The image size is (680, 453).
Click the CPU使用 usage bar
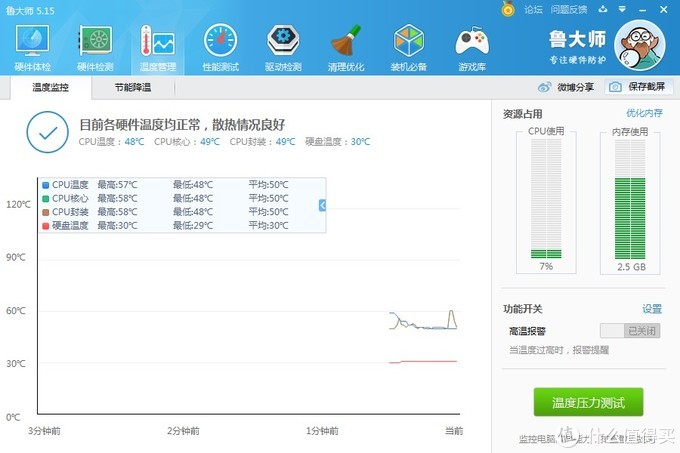(x=546, y=199)
